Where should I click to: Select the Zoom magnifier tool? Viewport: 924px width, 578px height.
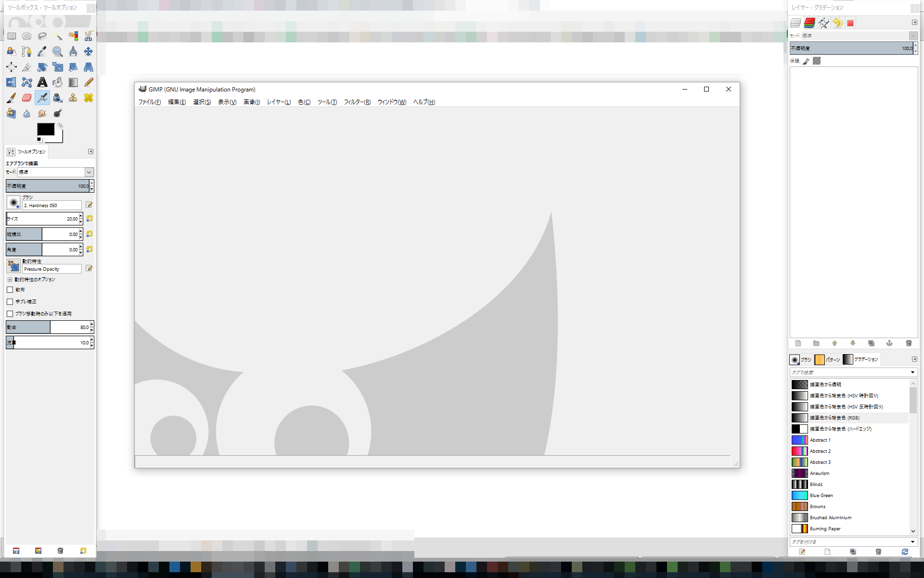pyautogui.click(x=58, y=52)
